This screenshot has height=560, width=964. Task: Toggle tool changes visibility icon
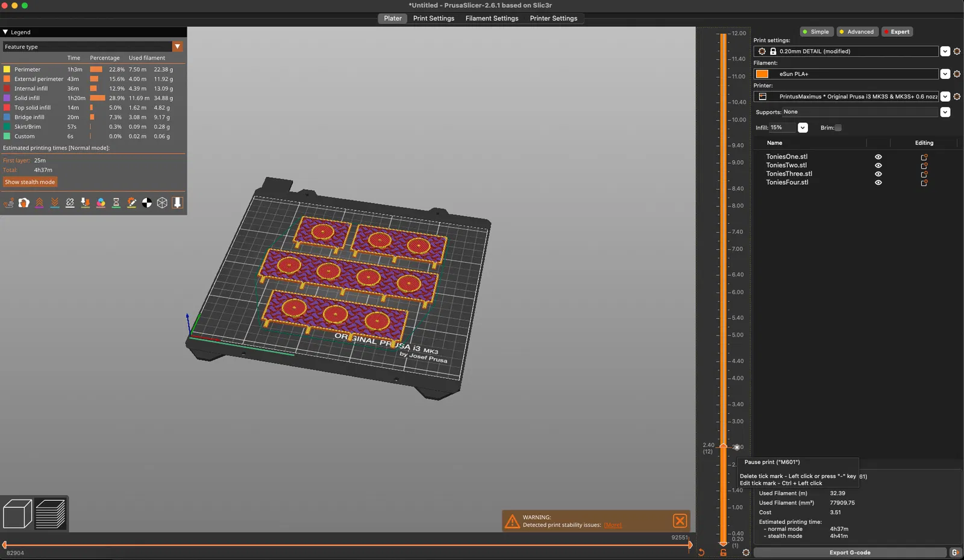tap(86, 203)
